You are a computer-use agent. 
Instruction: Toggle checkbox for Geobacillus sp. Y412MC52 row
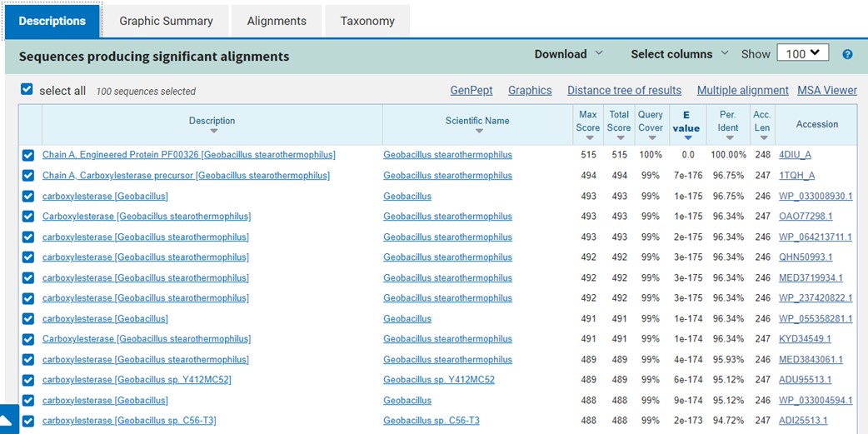tap(28, 380)
